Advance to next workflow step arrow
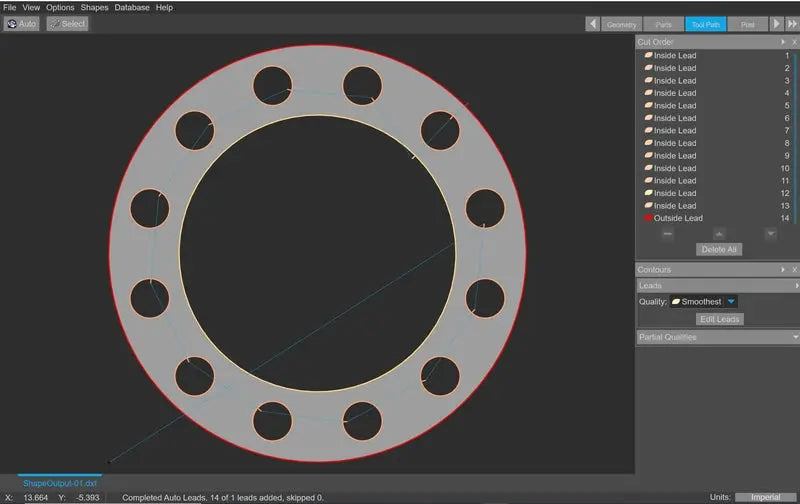Image resolution: width=800 pixels, height=504 pixels. point(776,24)
